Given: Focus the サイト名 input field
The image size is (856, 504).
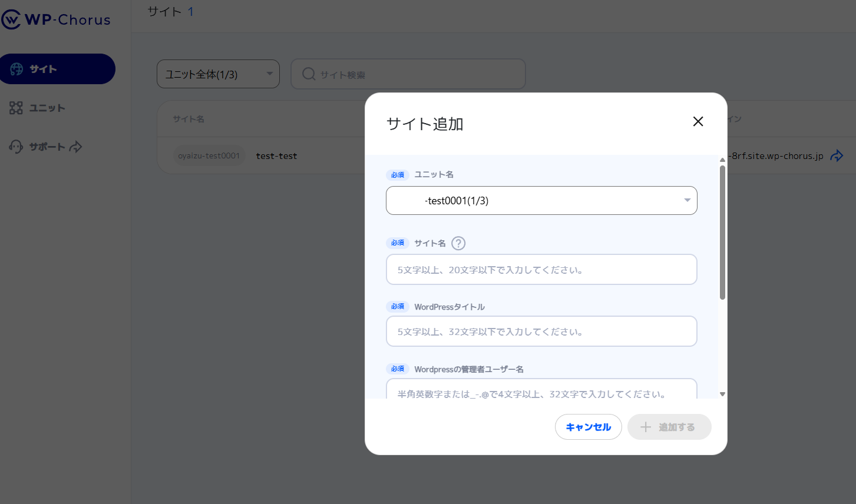Looking at the screenshot, I should [x=541, y=270].
